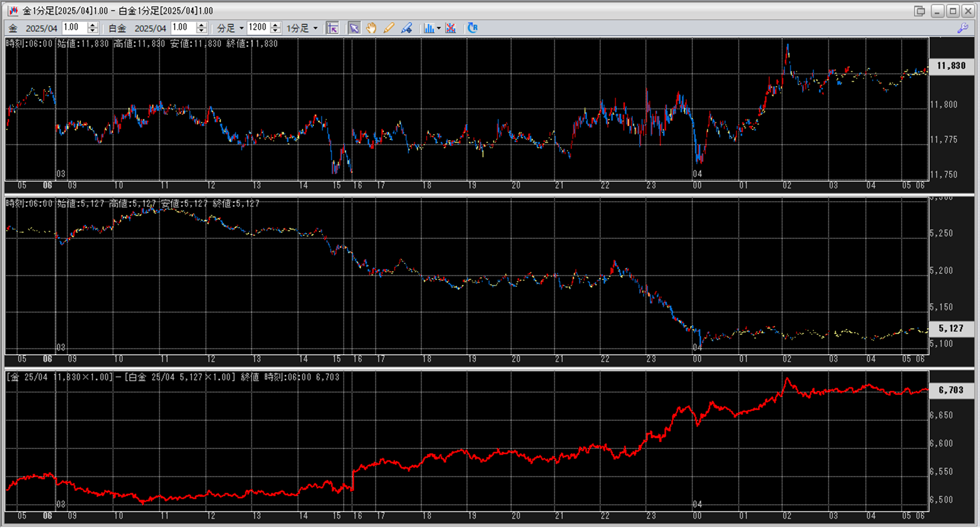Select the pencil drawing tool
Viewport: 980px width, 528px height.
click(x=388, y=28)
